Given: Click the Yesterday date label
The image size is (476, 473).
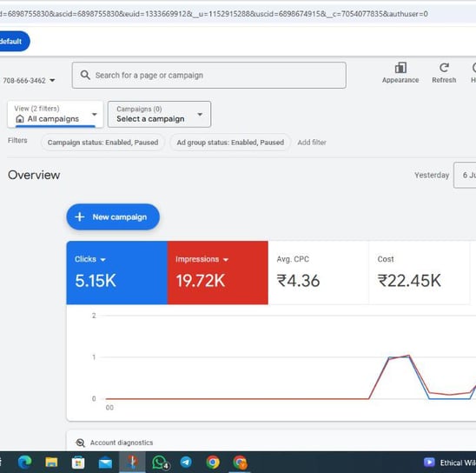Looking at the screenshot, I should tap(432, 175).
